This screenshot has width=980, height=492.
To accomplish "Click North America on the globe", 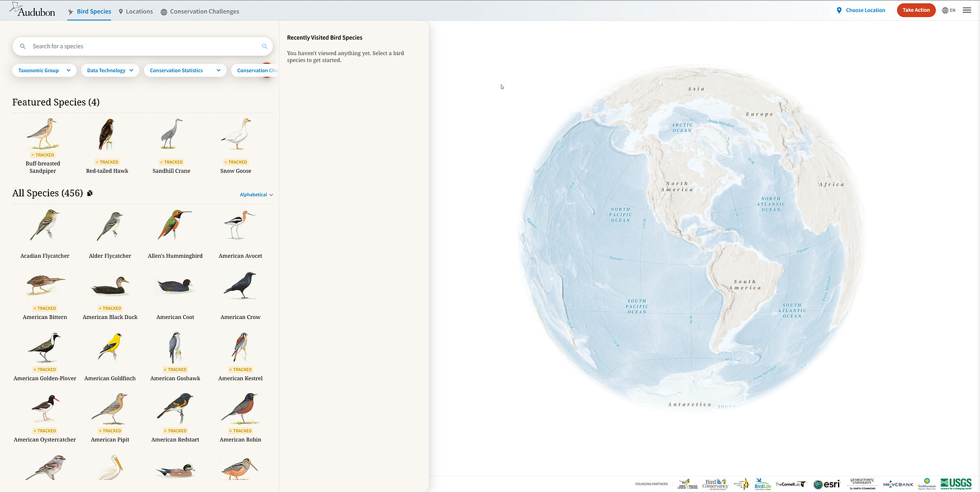I will (678, 186).
